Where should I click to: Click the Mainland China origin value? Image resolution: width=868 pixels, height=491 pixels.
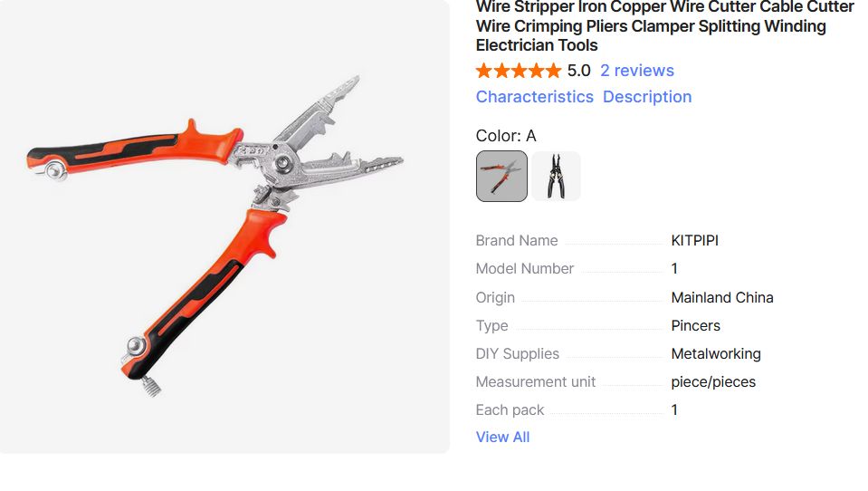722,298
